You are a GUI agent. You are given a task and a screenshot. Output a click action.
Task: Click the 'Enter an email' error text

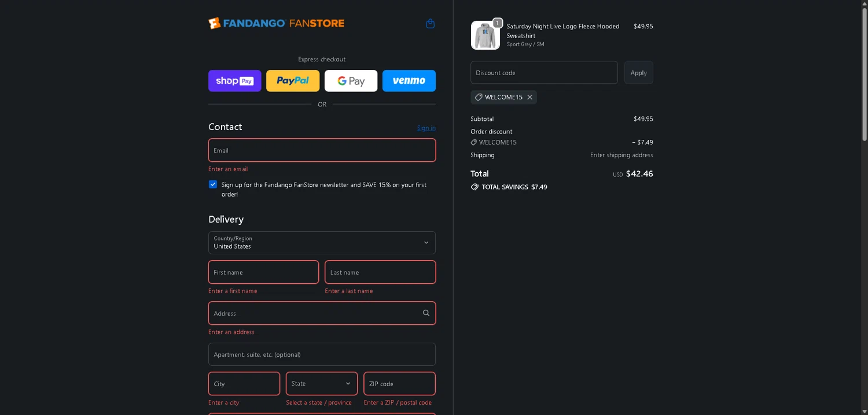pos(228,169)
